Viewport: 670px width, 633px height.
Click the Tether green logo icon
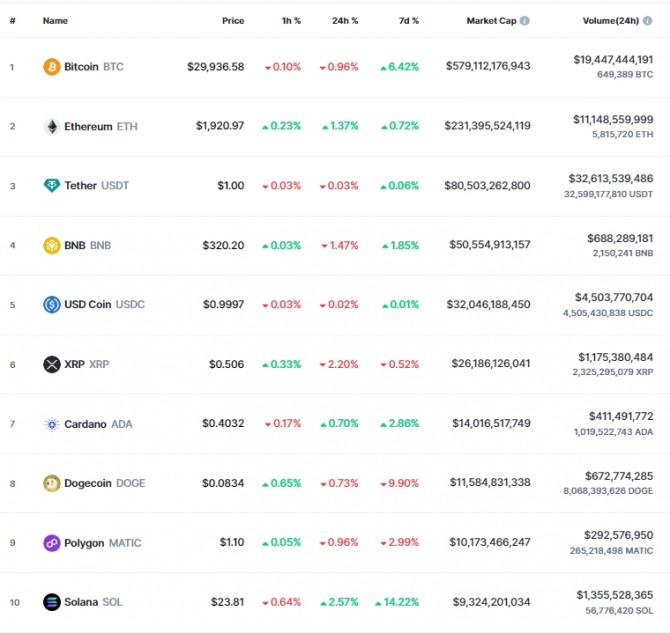[x=51, y=186]
